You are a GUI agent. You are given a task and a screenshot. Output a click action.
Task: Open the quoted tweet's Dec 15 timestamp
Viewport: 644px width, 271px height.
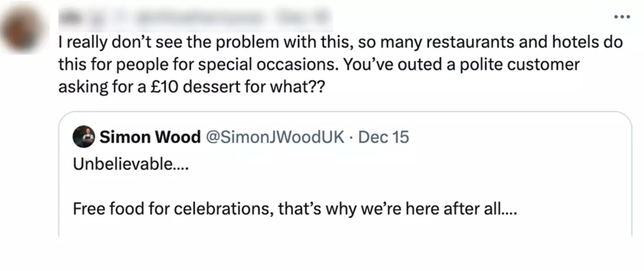(x=384, y=137)
